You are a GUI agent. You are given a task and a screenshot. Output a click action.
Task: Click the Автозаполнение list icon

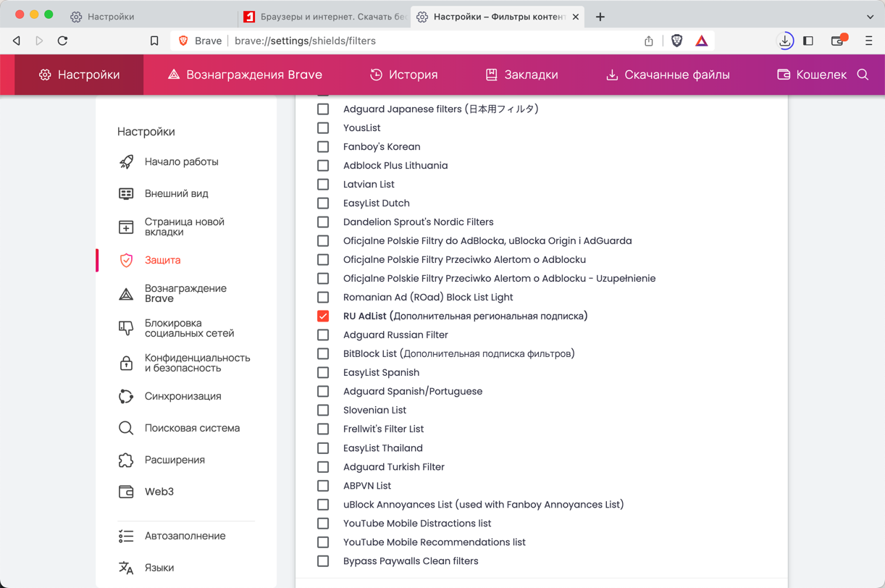pos(126,536)
